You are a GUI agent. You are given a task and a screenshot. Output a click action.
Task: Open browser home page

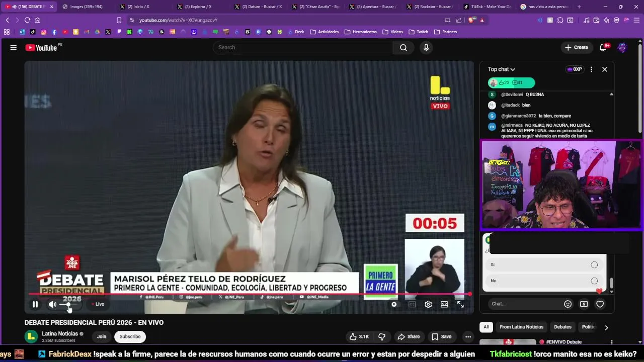(x=37, y=20)
